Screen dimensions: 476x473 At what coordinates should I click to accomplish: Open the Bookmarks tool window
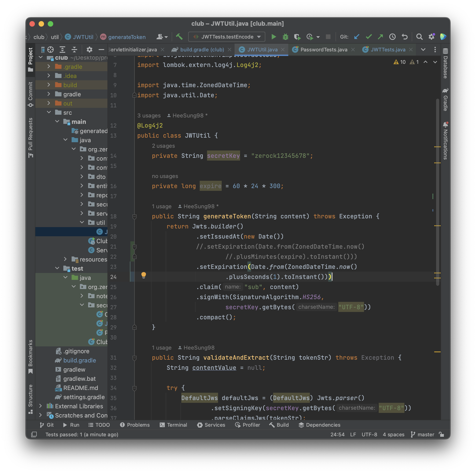coord(30,357)
